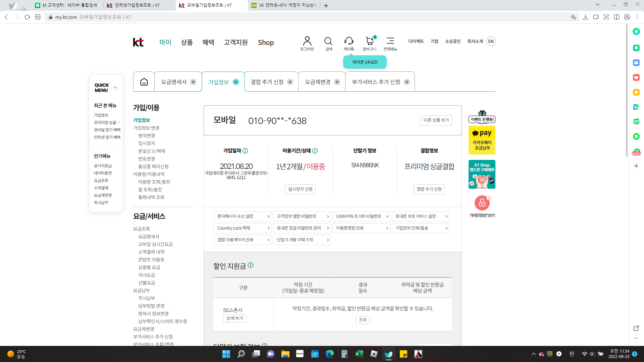The height and width of the screenshot is (362, 644).
Task: Click the KT home logo
Action: [x=138, y=42]
